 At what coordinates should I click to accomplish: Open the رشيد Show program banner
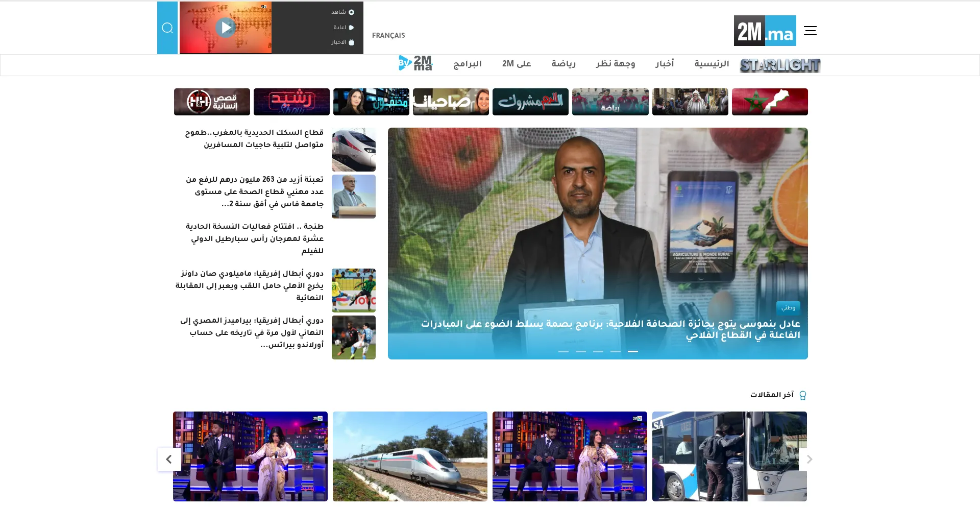(x=291, y=102)
